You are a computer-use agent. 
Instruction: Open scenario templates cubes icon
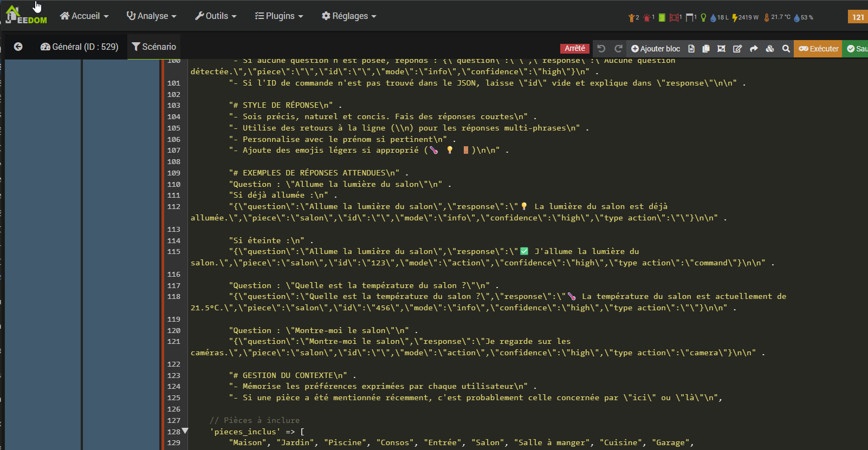769,49
